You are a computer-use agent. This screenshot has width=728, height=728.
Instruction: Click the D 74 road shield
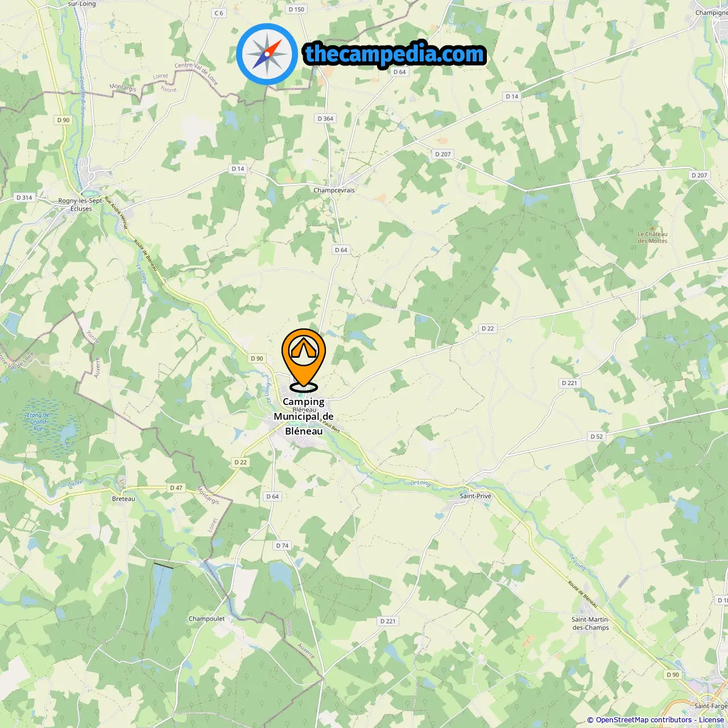pos(283,545)
